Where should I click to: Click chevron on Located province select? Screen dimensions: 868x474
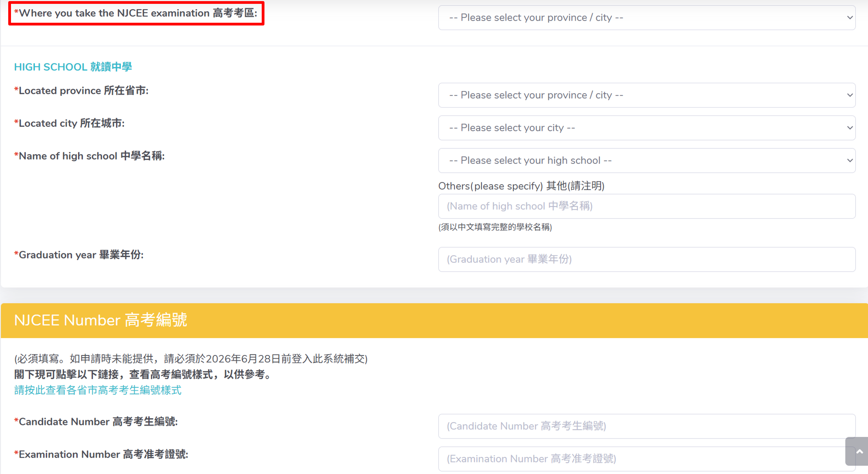click(850, 95)
